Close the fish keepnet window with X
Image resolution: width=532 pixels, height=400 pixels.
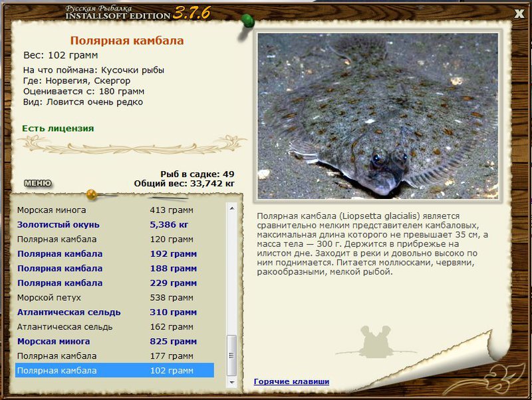519,14
